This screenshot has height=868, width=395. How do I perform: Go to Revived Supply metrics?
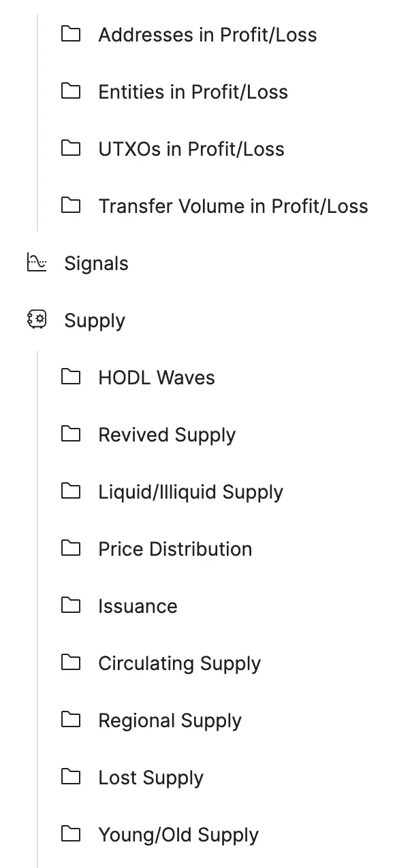point(167,435)
